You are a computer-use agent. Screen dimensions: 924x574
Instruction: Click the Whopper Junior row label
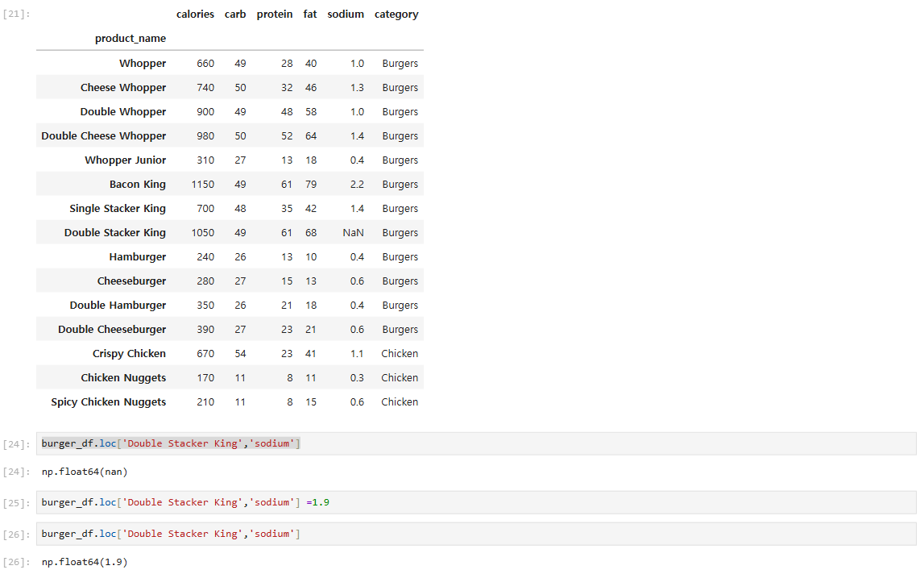coord(126,160)
